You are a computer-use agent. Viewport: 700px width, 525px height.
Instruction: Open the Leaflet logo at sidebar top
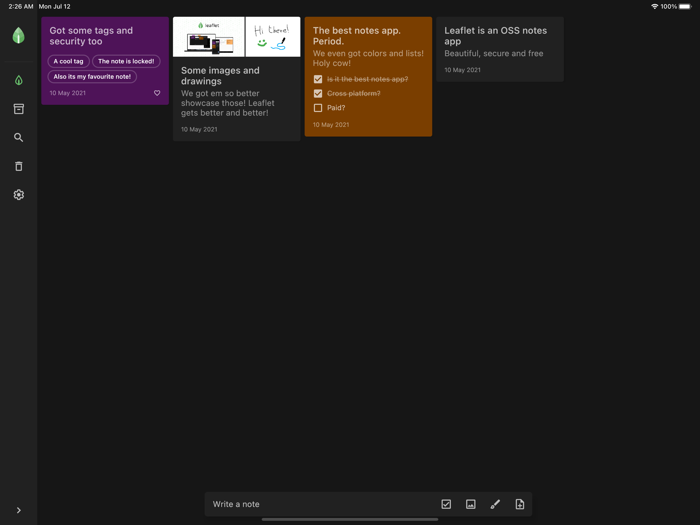(x=18, y=35)
